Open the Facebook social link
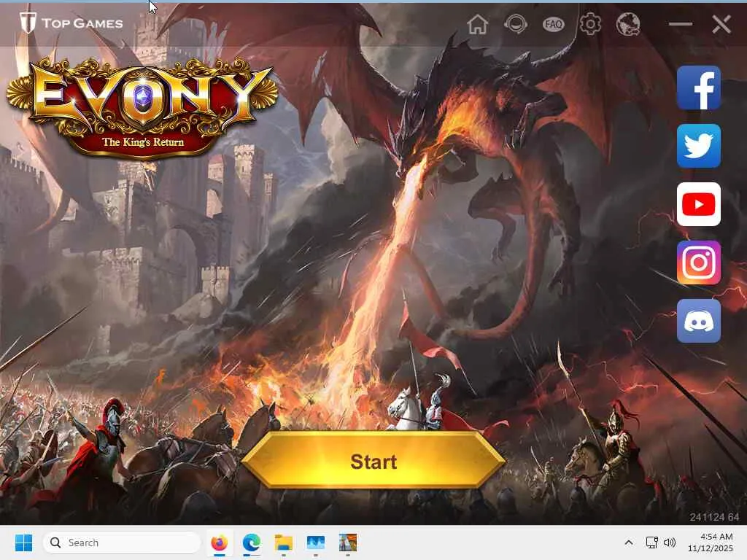 coord(698,88)
